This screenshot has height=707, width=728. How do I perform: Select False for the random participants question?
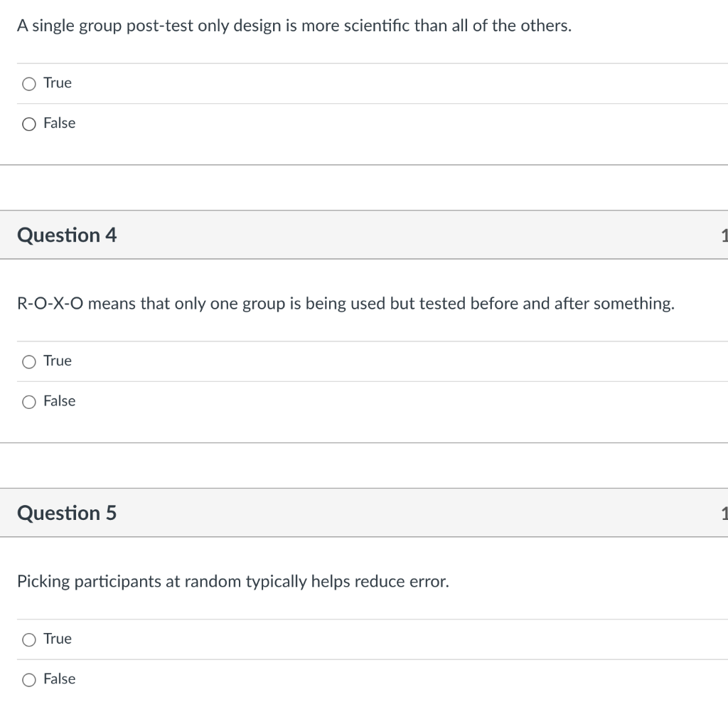28,680
